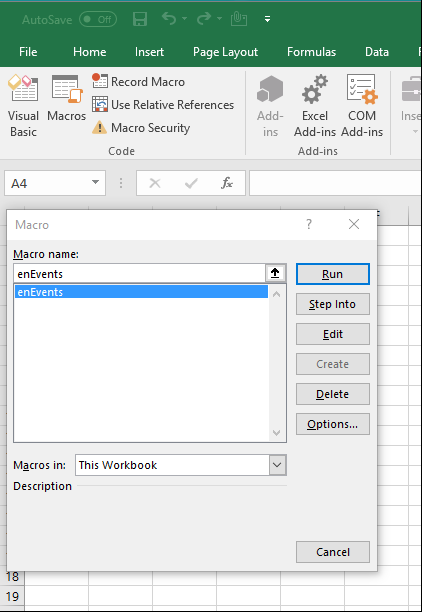The height and width of the screenshot is (612, 422).
Task: Expand the Macros in dropdown
Action: [x=277, y=465]
